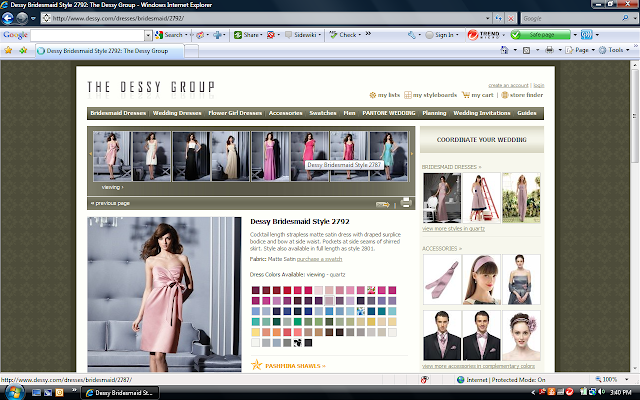Open the zoom level 100% dropdown
The image size is (640, 400).
[x=627, y=380]
